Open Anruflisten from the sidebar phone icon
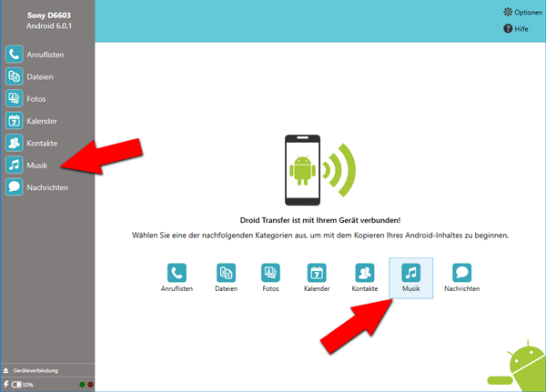The width and height of the screenshot is (546, 392). pyautogui.click(x=14, y=55)
